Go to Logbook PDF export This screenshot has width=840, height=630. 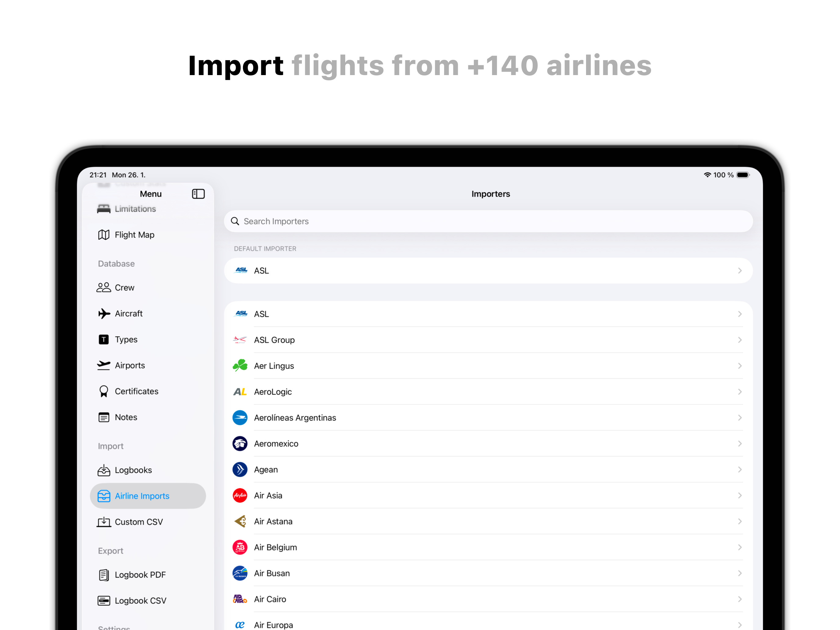pos(140,574)
